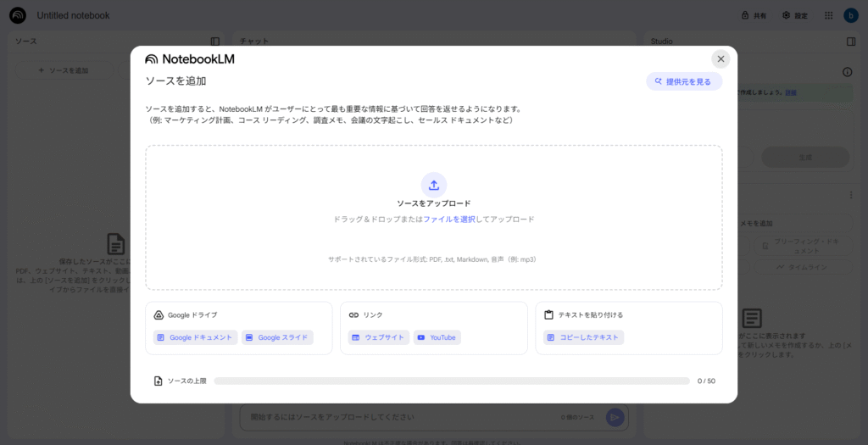The image size is (868, 445).
Task: Click the search sparkle icon in 提供元を見る
Action: coord(658,81)
